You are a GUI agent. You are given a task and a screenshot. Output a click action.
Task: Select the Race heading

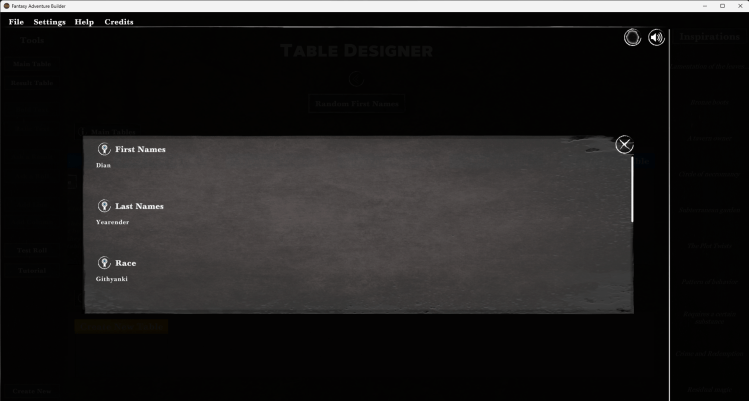tap(126, 263)
